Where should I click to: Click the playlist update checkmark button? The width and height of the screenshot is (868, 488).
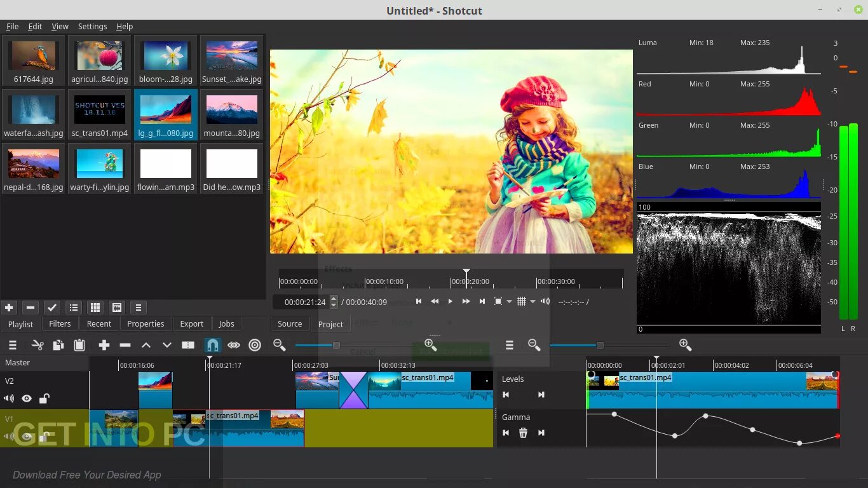(x=52, y=308)
